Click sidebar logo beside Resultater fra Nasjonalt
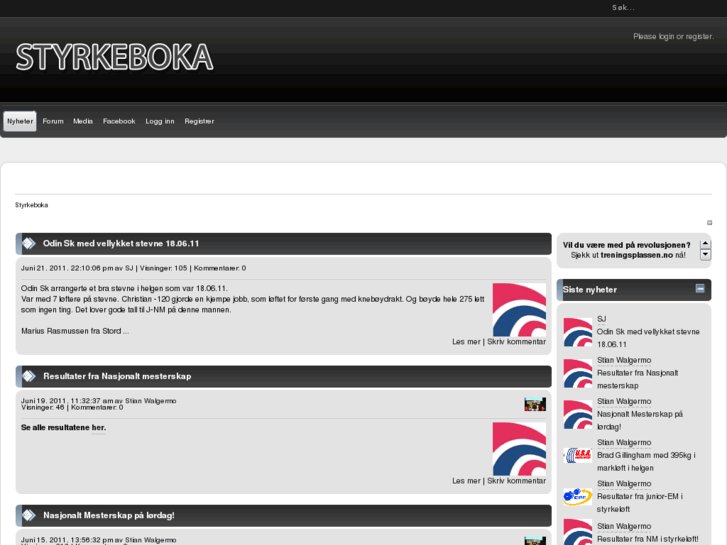Image resolution: width=727 pixels, height=545 pixels. point(578,373)
